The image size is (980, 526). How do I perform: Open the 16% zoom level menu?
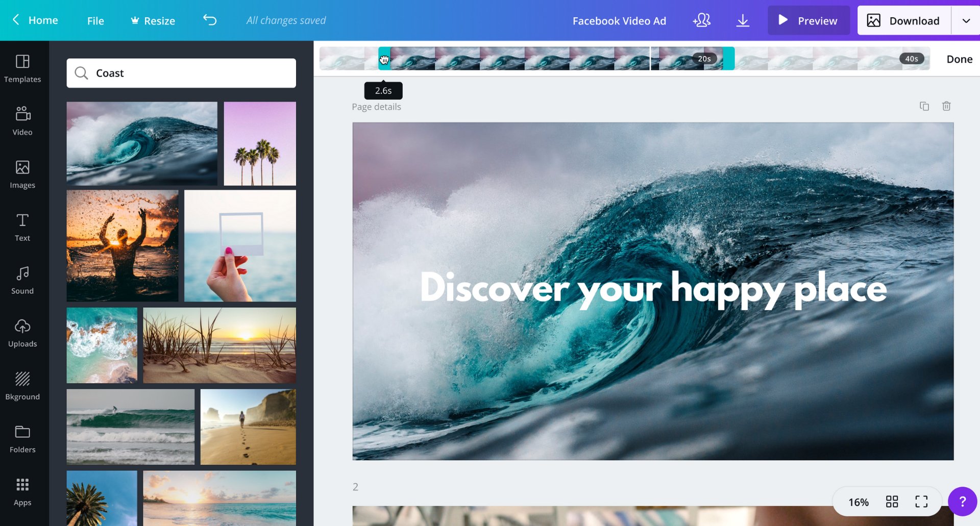(x=858, y=502)
